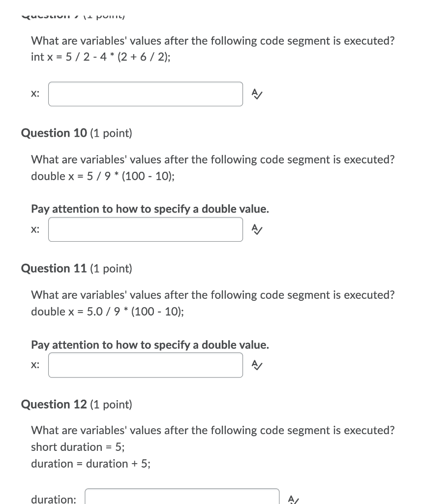The height and width of the screenshot is (504, 447).
Task: Click the bold double value hint in Question 11
Action: 150,345
